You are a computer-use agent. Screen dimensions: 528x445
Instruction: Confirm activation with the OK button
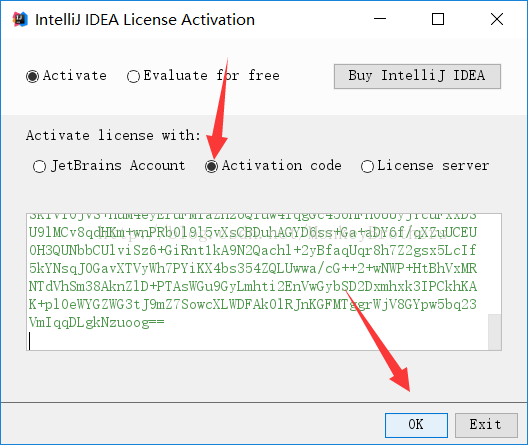click(x=416, y=425)
